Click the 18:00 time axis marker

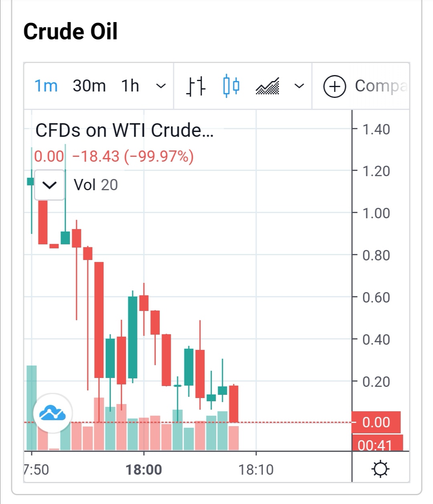(x=144, y=469)
